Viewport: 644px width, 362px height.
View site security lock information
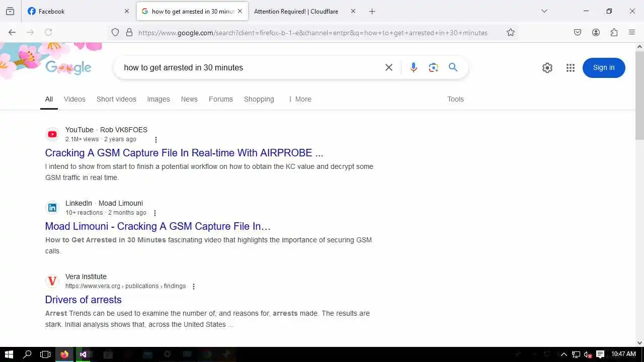129,32
